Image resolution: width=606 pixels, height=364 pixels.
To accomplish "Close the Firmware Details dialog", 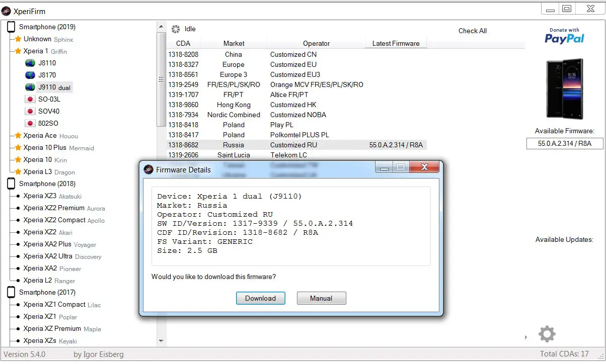I will [x=424, y=167].
